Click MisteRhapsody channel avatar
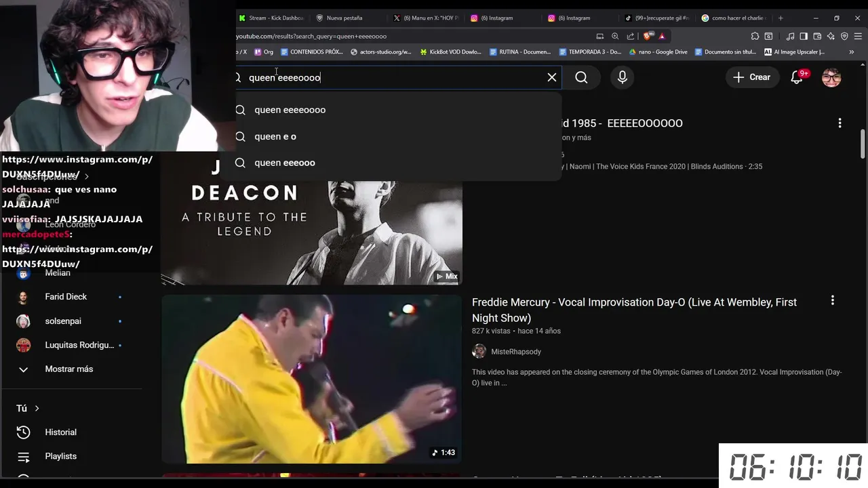 pos(479,351)
